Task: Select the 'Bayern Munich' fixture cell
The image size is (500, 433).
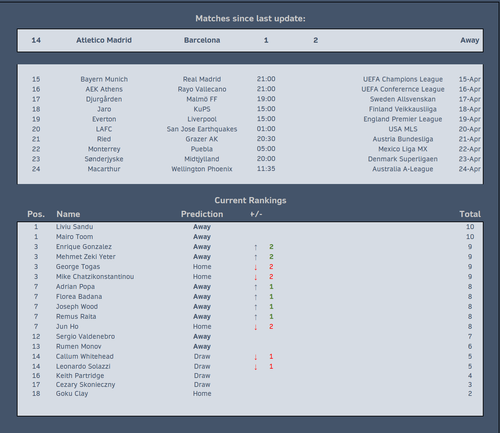Action: click(x=104, y=79)
